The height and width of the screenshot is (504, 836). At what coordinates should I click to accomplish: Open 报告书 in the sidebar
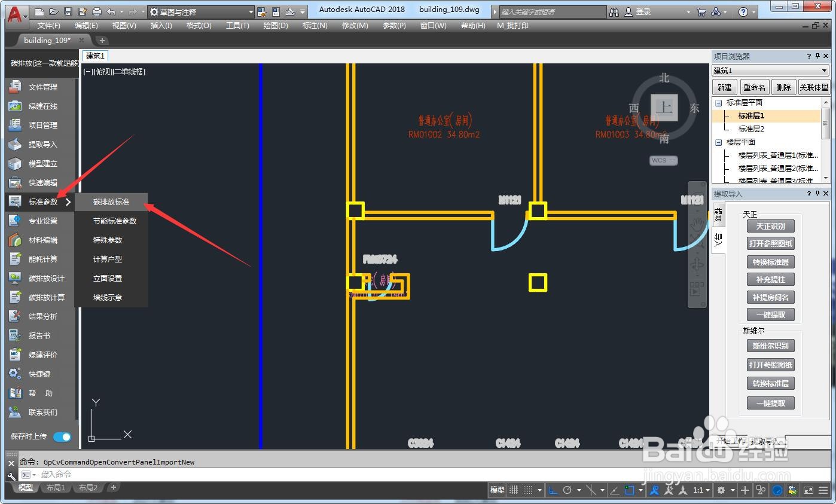point(39,335)
